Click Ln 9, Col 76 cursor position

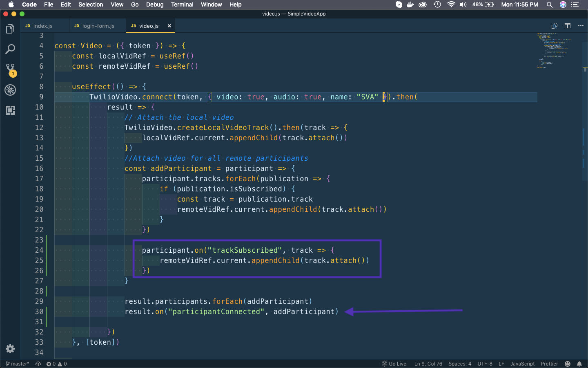[x=428, y=364]
